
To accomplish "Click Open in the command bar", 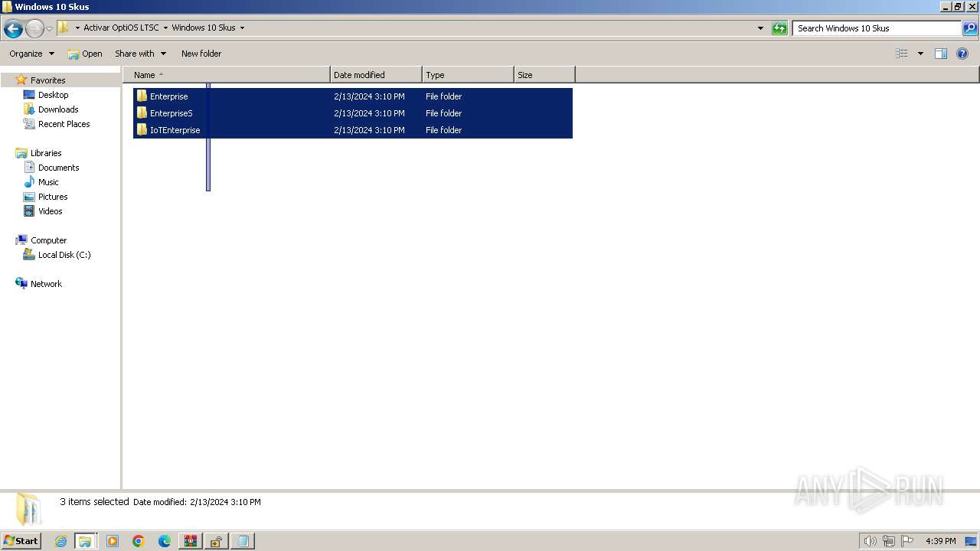I will 85,54.
